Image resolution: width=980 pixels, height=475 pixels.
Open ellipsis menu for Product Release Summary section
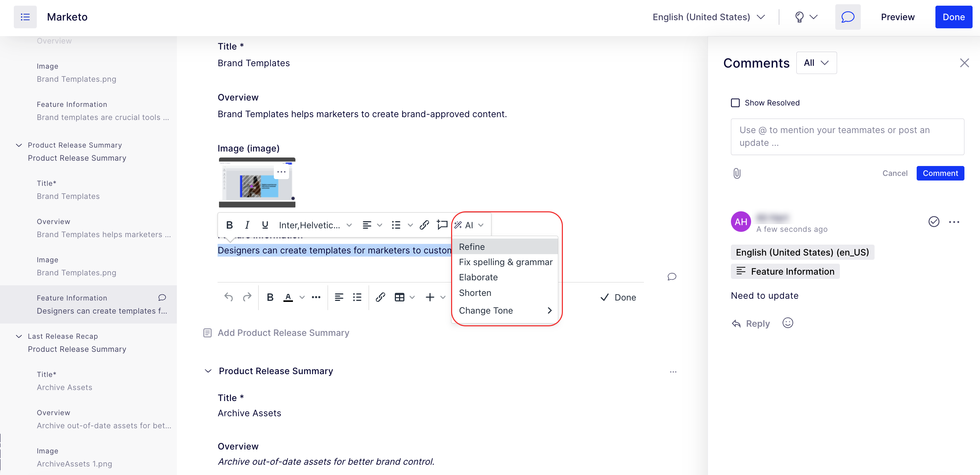tap(673, 372)
